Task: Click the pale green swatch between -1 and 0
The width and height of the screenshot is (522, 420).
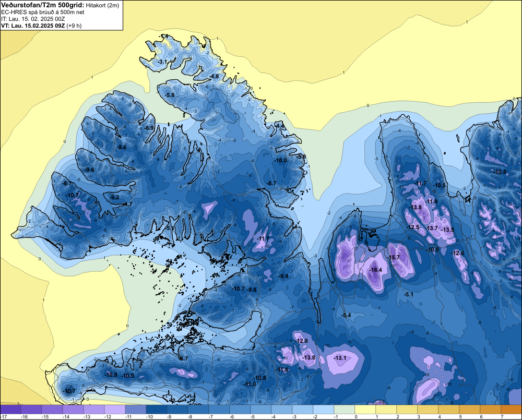Action: point(345,410)
